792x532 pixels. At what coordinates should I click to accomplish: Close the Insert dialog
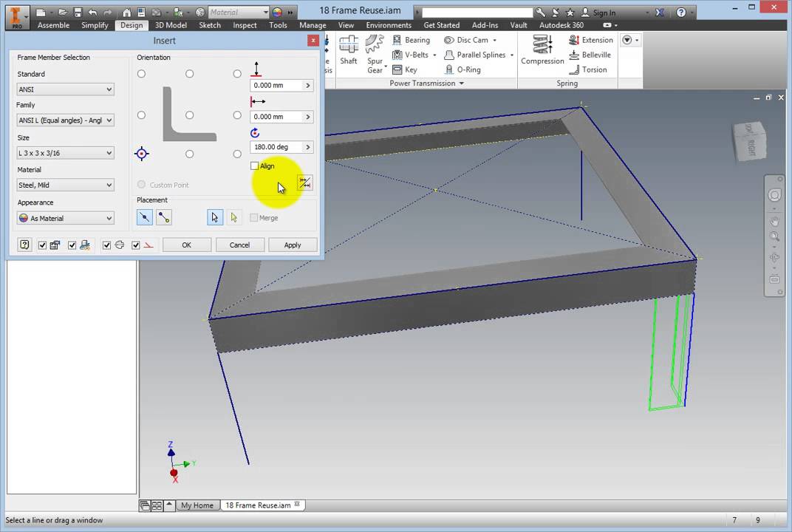pos(313,41)
